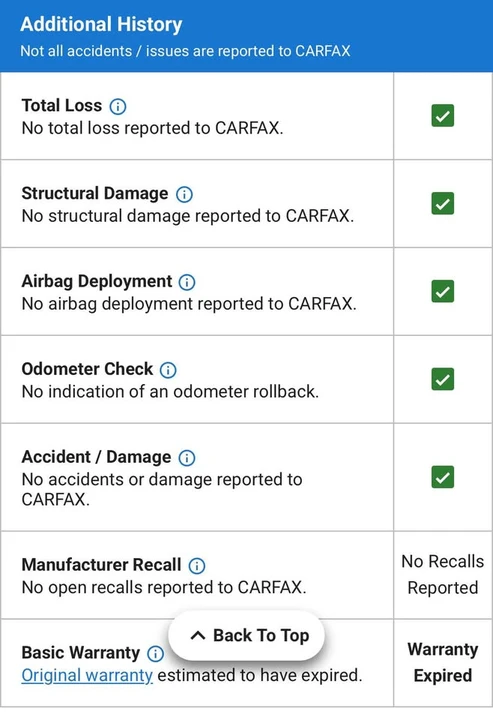Screen dimensions: 493x720
Task: Open Accident / Damage info icon
Action: click(187, 457)
